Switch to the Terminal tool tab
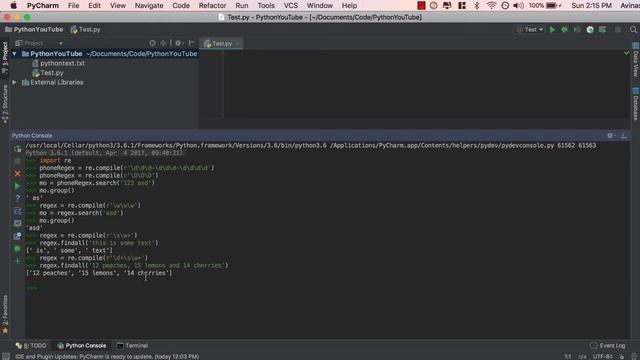The height and width of the screenshot is (360, 640). tap(132, 346)
